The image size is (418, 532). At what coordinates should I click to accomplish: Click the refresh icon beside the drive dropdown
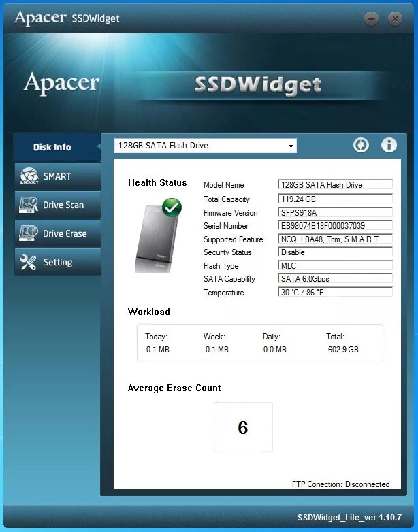pyautogui.click(x=361, y=145)
